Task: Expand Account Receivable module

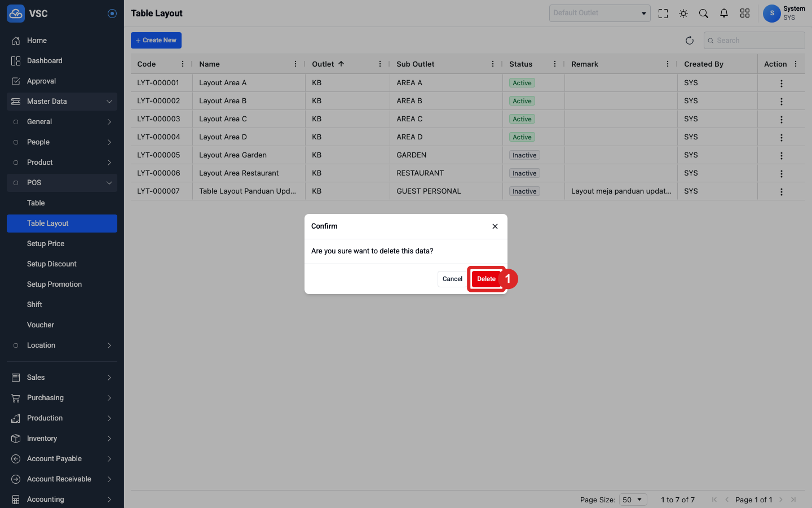Action: point(62,479)
